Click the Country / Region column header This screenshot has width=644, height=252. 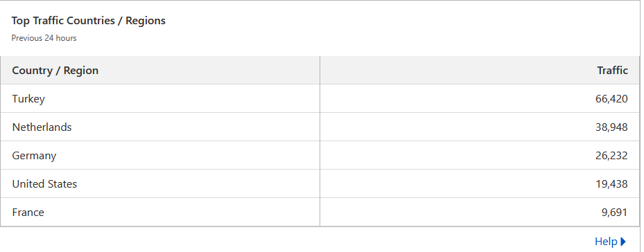[55, 70]
